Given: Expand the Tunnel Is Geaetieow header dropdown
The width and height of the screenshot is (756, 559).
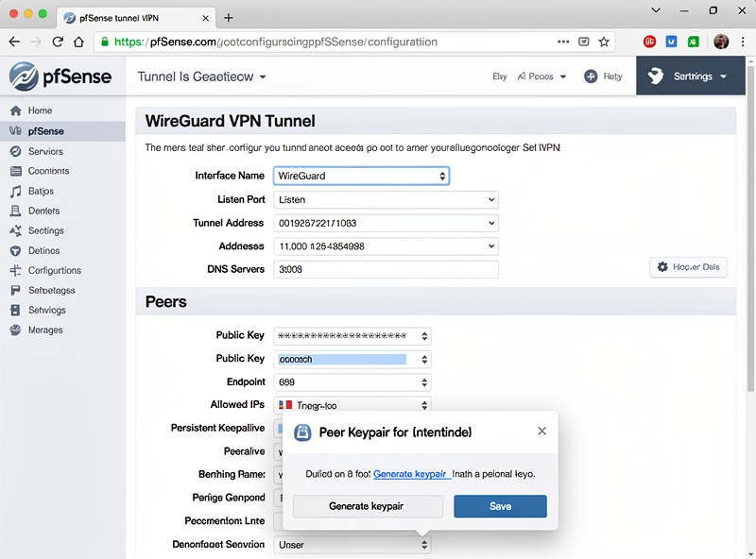Looking at the screenshot, I should tap(201, 76).
